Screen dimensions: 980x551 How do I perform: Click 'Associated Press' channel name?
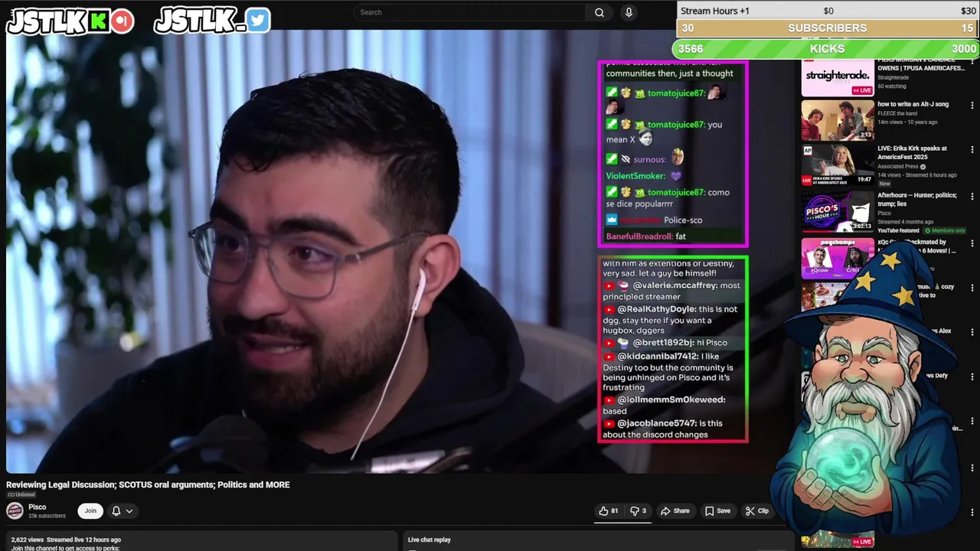pos(898,167)
